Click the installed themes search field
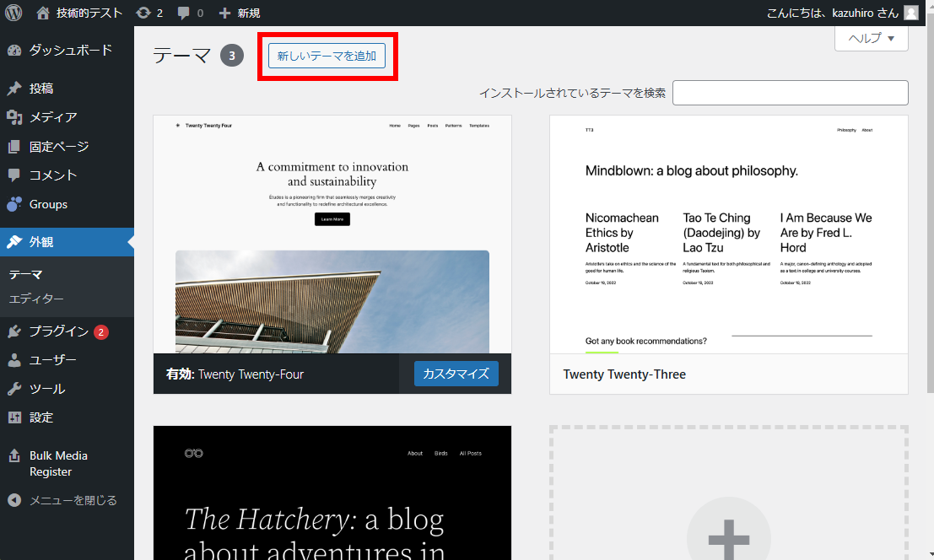The height and width of the screenshot is (560, 934). click(x=790, y=93)
